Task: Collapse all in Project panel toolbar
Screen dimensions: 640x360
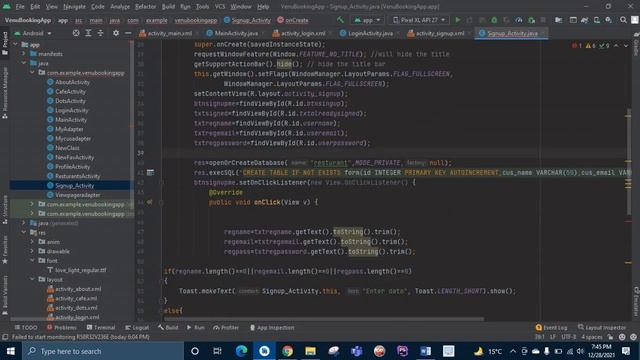Action: (x=100, y=33)
